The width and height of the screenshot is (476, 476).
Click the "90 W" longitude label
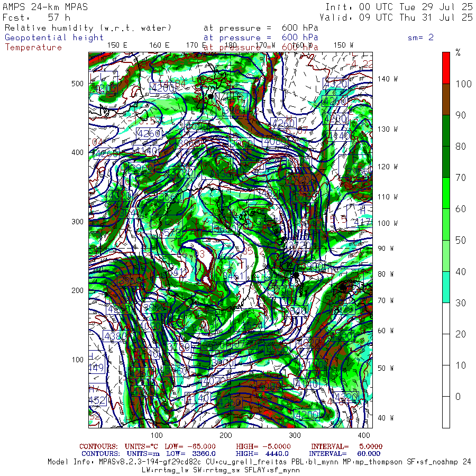[386, 249]
